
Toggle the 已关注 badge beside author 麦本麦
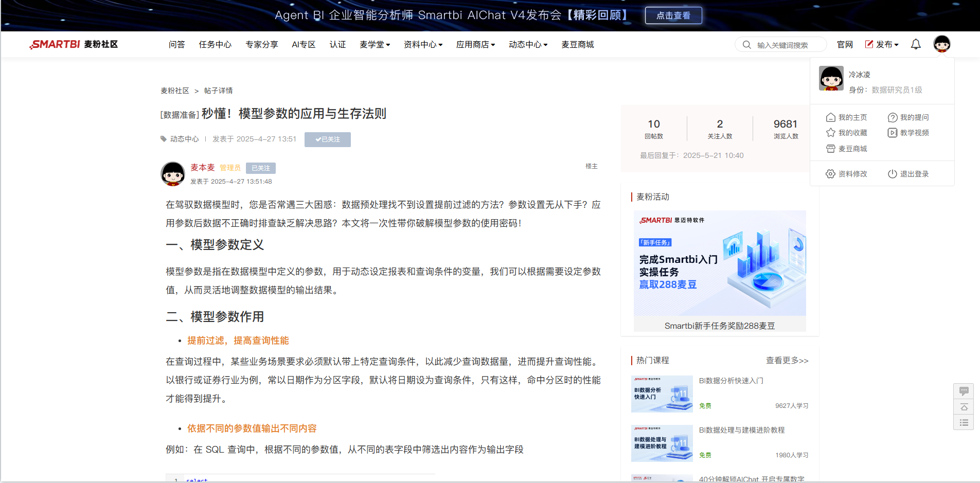coord(261,168)
